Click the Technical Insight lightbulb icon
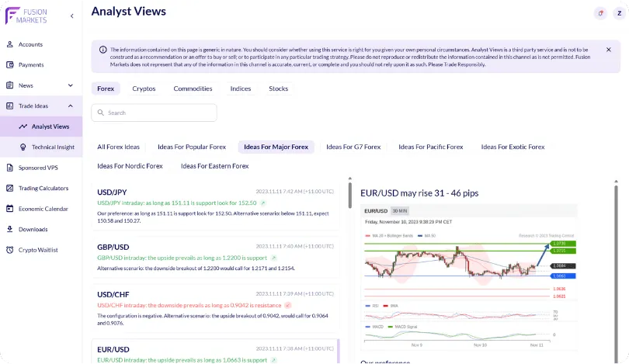Screen dimensions: 629x364 [23, 147]
